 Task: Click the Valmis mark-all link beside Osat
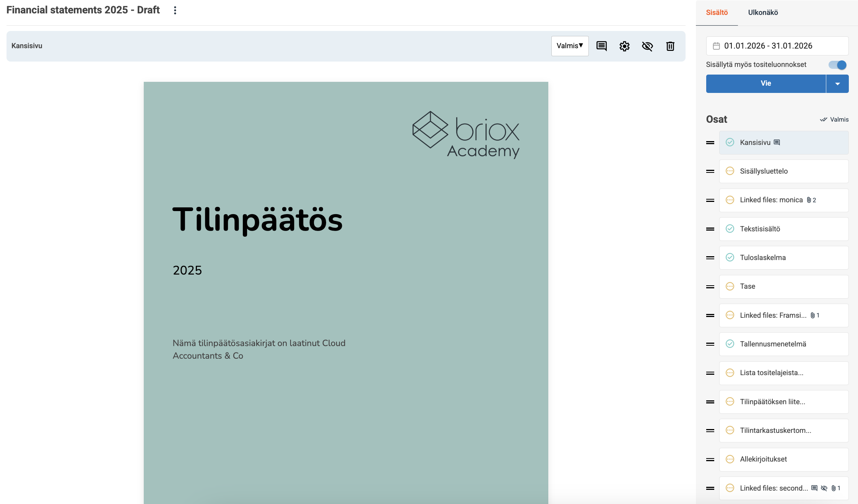(834, 119)
